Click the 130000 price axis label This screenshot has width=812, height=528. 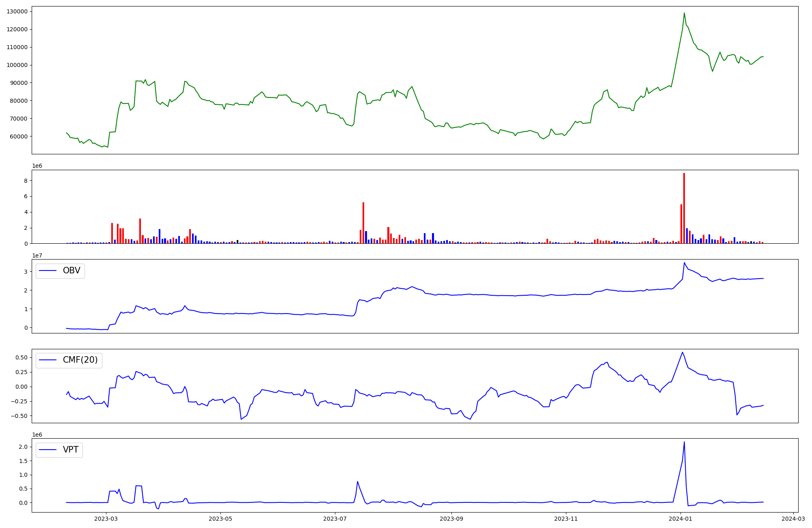click(x=17, y=11)
